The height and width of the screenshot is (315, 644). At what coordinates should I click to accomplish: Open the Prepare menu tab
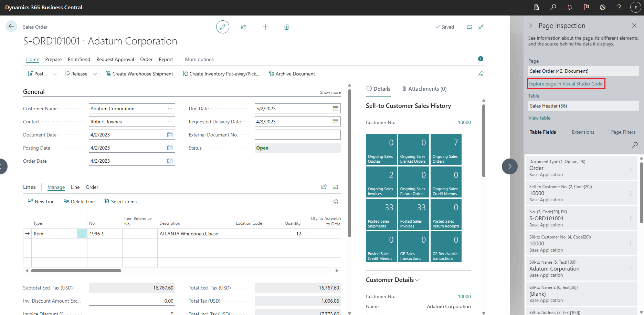(53, 59)
